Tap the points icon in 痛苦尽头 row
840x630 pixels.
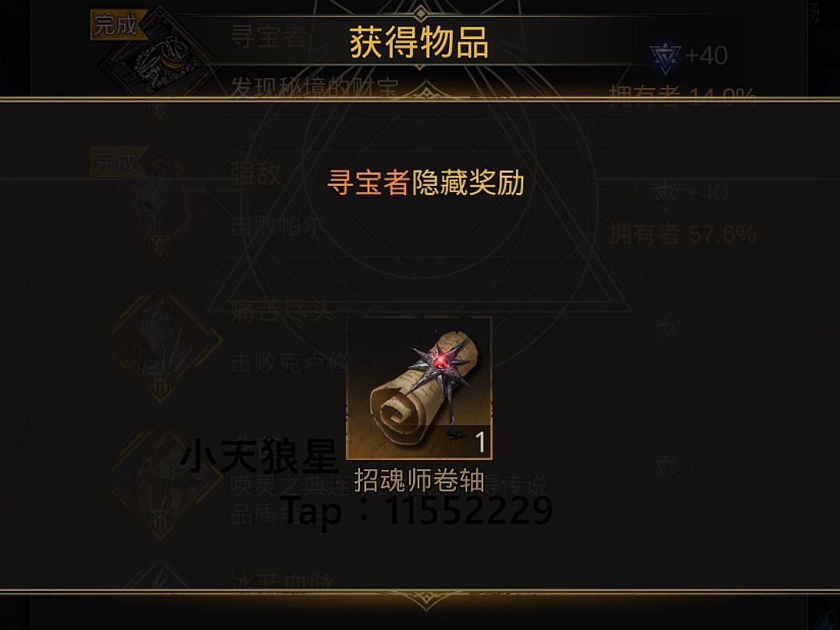point(665,332)
